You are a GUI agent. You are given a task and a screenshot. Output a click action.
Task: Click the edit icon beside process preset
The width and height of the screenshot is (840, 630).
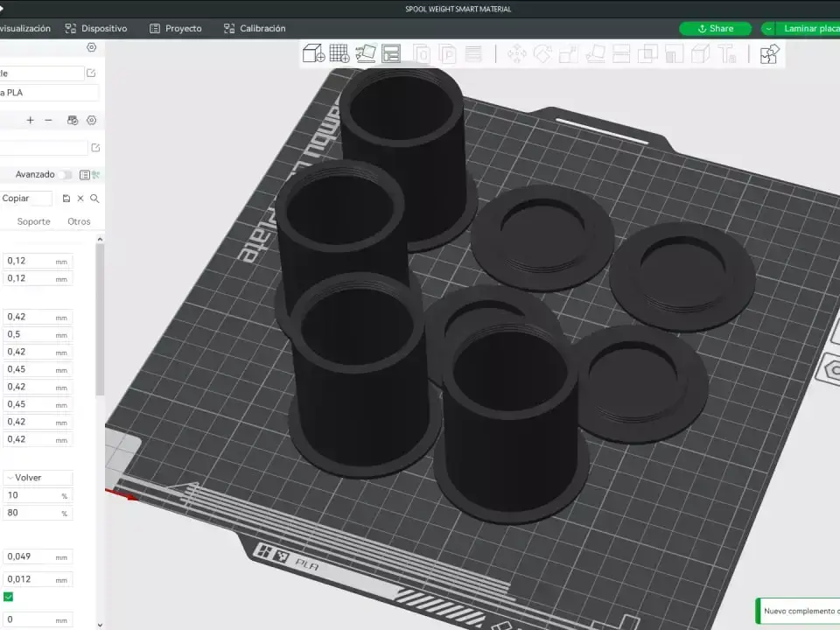pos(95,147)
